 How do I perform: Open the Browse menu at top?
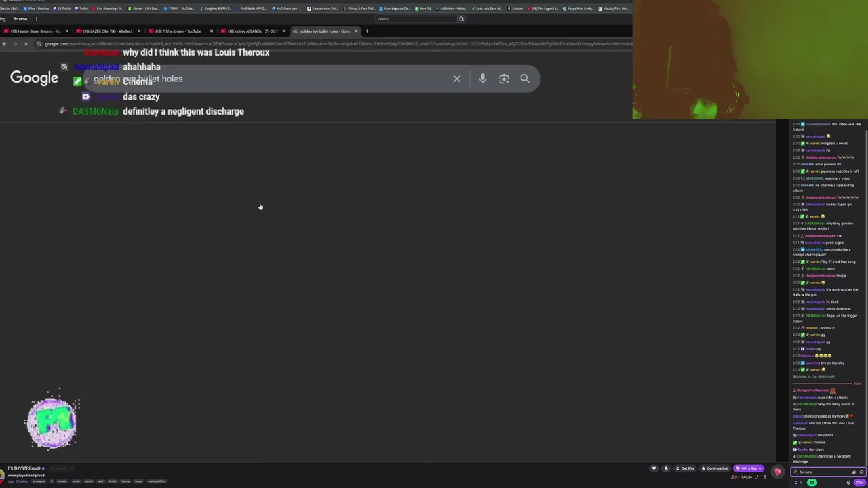pyautogui.click(x=20, y=19)
